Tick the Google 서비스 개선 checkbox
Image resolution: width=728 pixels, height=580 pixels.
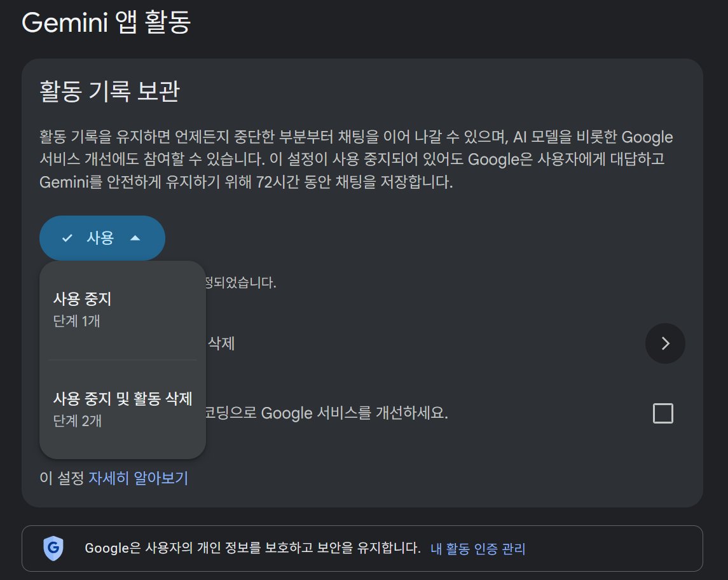[663, 413]
